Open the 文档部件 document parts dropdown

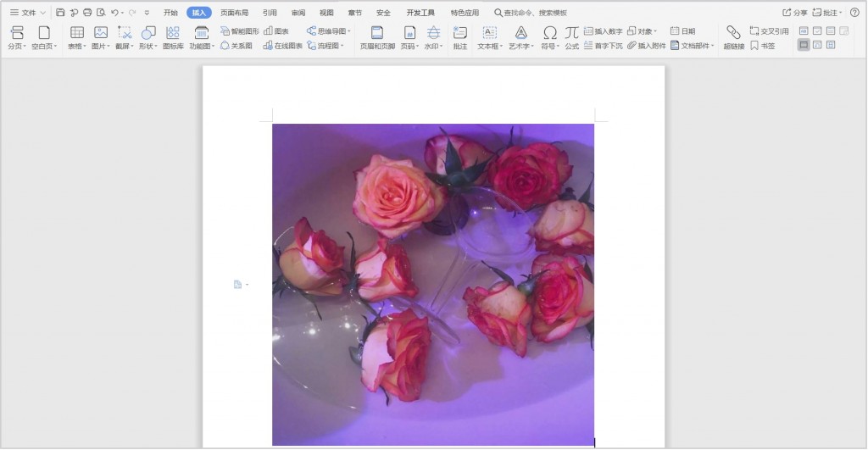693,46
